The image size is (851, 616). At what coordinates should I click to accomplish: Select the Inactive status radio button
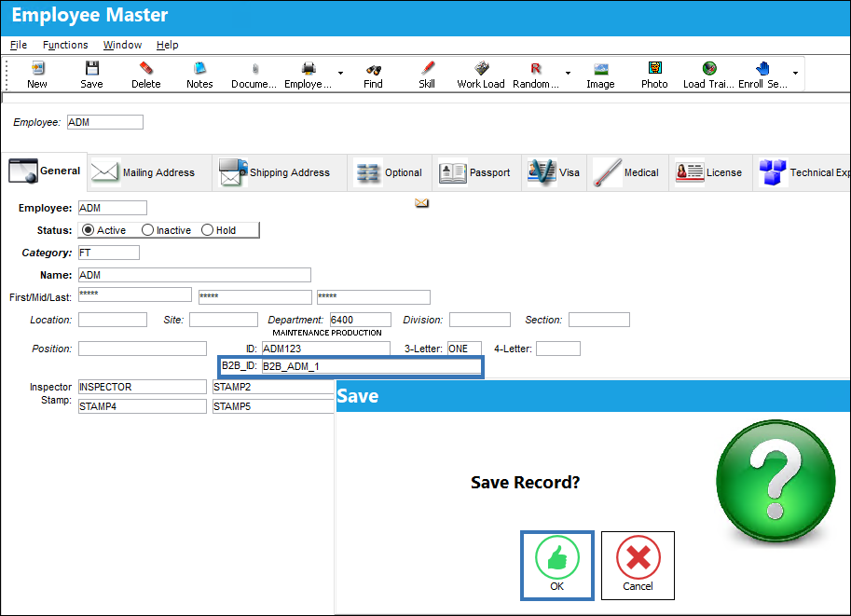pyautogui.click(x=147, y=230)
